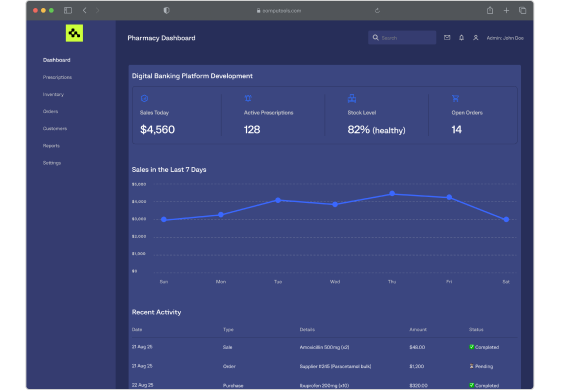Click the Stock Level icon

pos(352,98)
